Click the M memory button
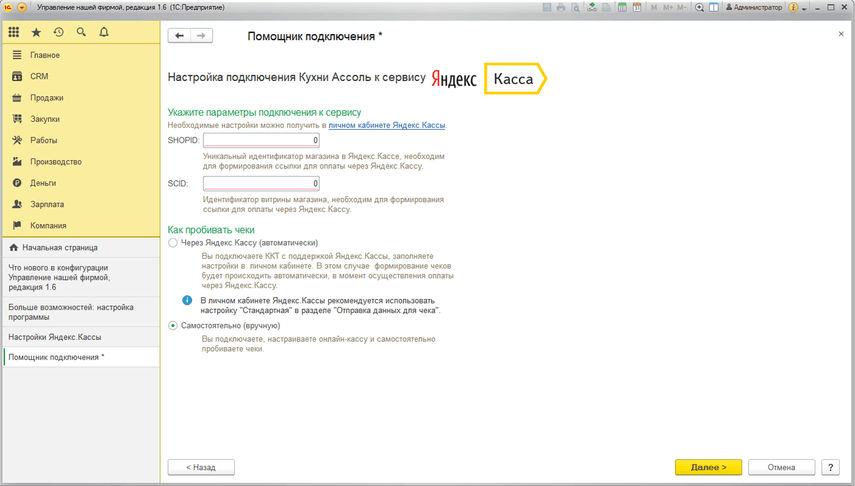The height and width of the screenshot is (486, 855). [x=654, y=8]
